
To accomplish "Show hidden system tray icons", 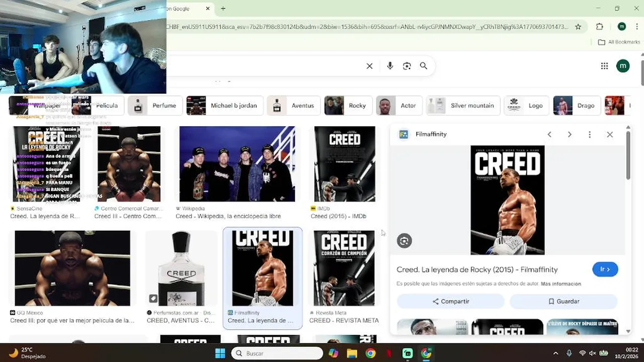I will tap(555, 353).
